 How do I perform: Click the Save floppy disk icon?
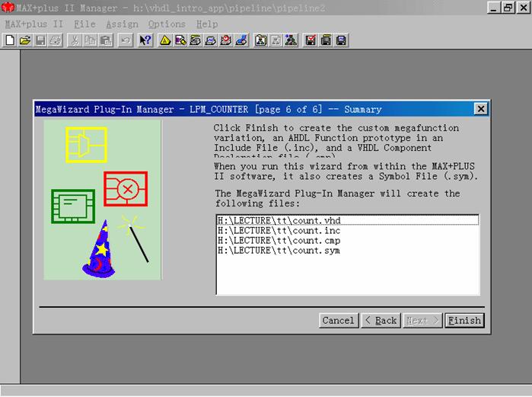pos(40,40)
